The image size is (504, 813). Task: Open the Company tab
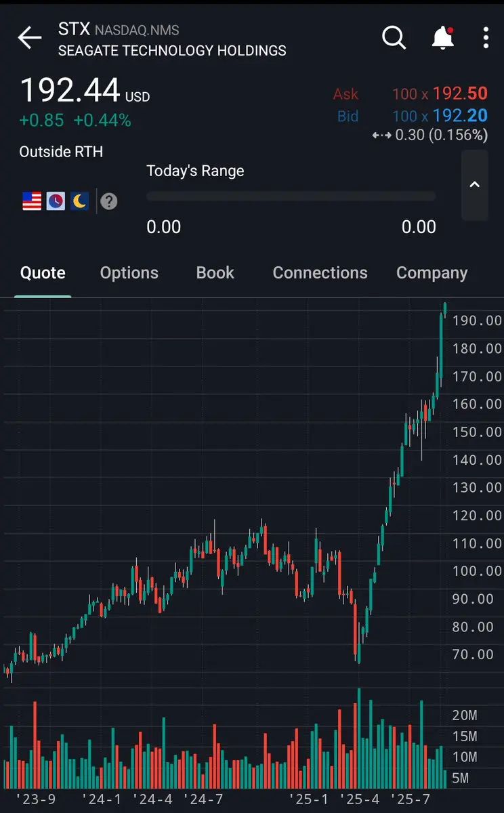[432, 273]
